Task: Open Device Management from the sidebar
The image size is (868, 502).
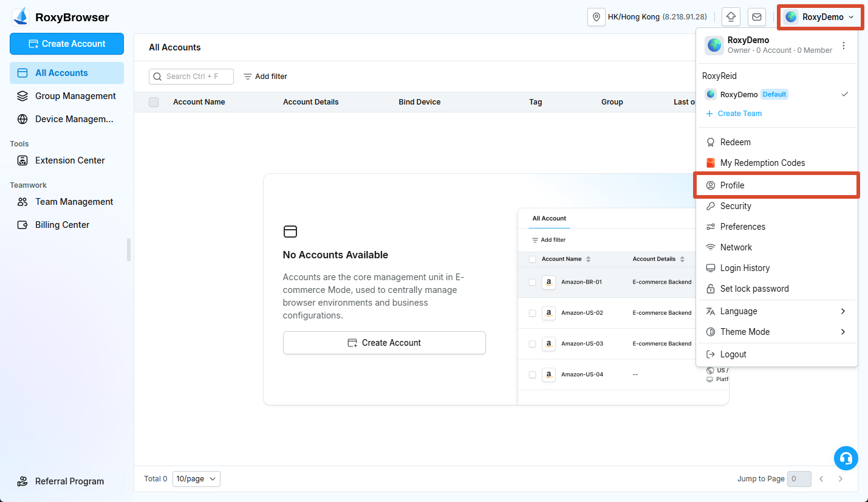Action: tap(67, 119)
